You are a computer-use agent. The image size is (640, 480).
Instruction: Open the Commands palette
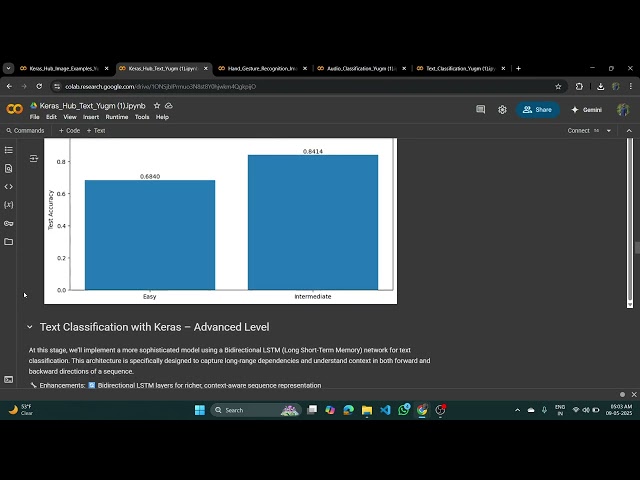tap(25, 131)
